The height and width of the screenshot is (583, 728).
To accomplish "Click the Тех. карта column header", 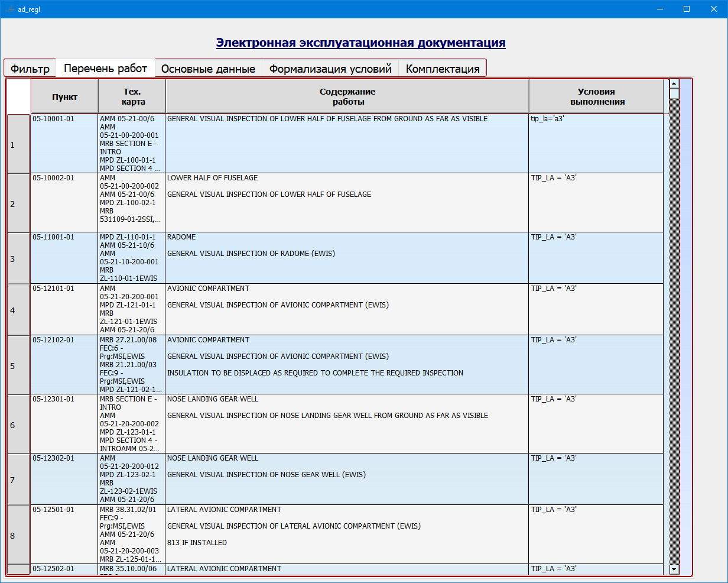I will tap(132, 96).
